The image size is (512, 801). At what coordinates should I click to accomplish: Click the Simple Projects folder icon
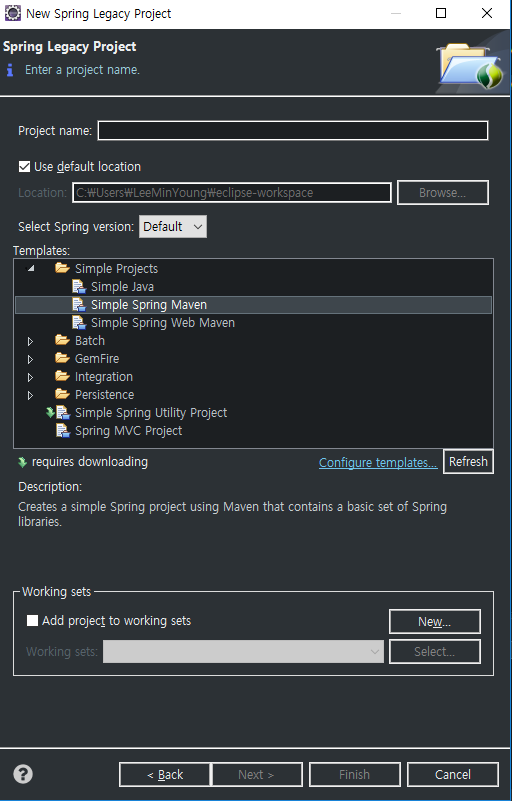[x=62, y=268]
